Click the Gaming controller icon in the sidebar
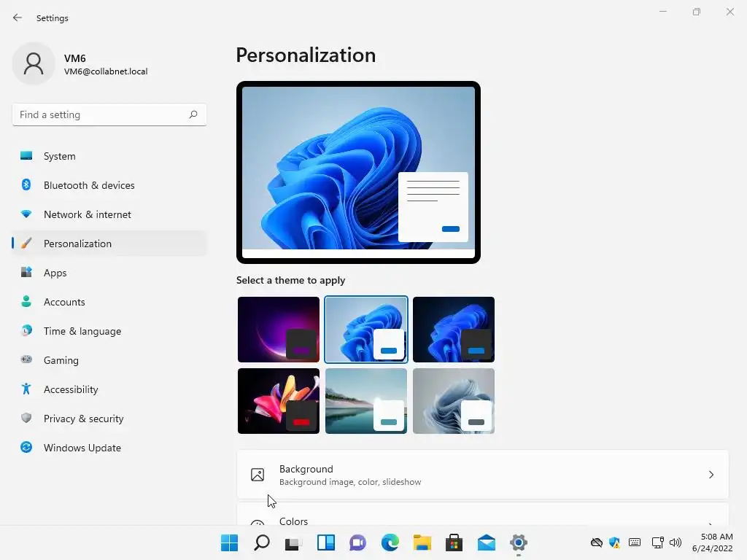 point(26,359)
